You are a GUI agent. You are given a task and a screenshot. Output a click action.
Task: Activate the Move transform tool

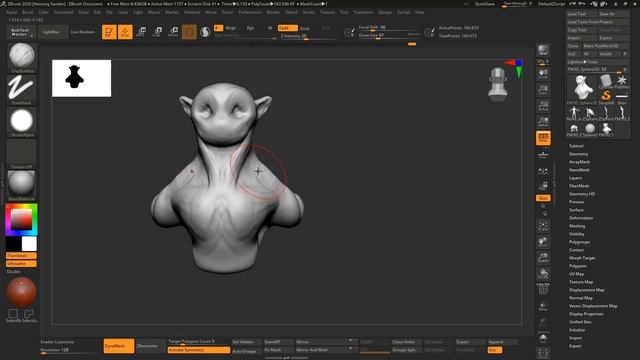(x=142, y=32)
